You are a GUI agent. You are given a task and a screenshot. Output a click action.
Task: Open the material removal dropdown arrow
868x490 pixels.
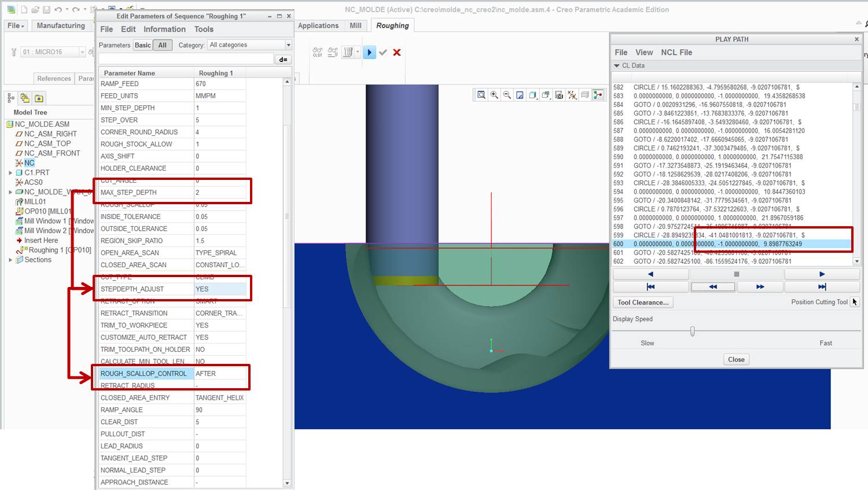[358, 52]
